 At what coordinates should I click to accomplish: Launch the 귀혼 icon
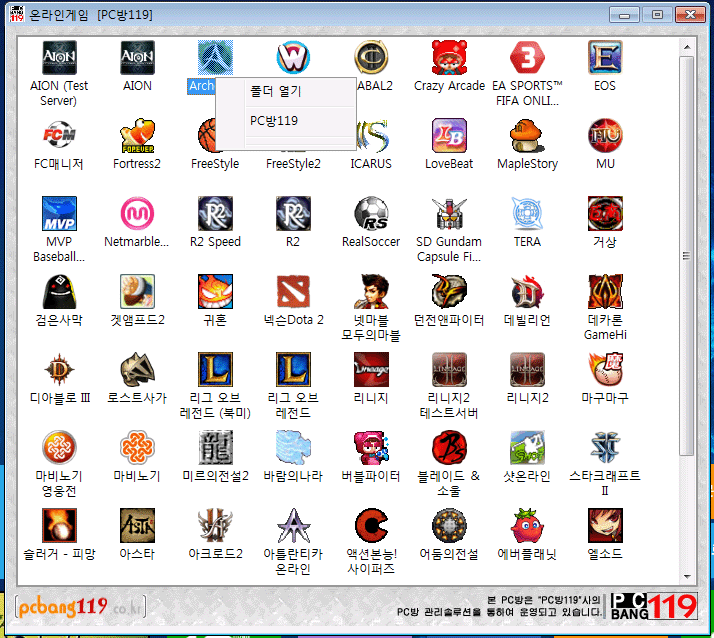[215, 291]
